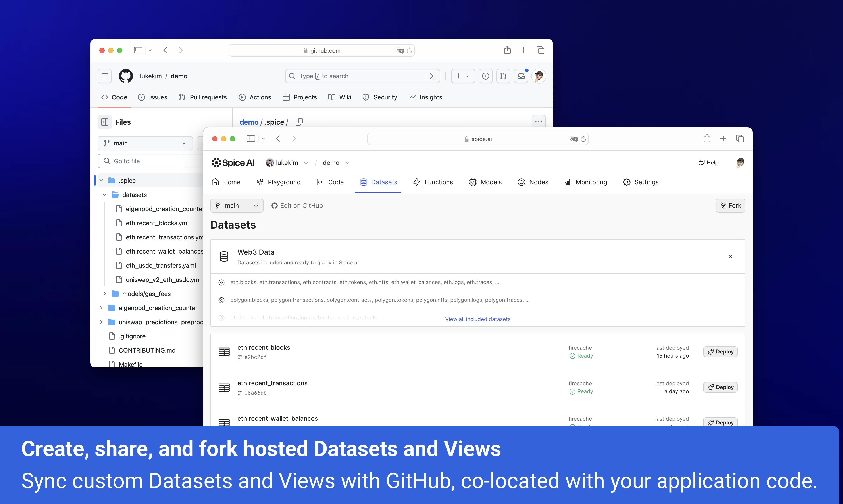Open the demo app dropdown
The image size is (843, 504).
pyautogui.click(x=347, y=163)
